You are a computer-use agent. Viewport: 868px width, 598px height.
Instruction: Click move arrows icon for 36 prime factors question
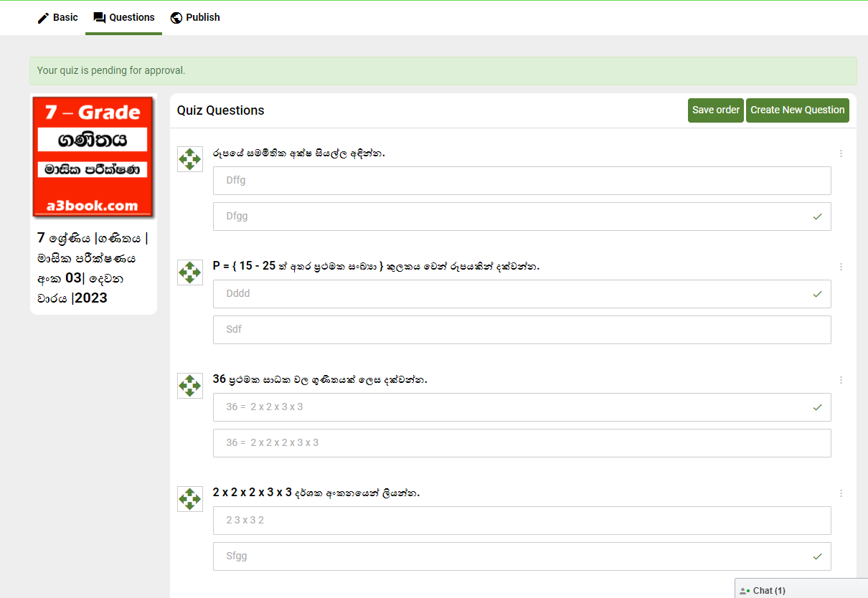click(x=190, y=386)
